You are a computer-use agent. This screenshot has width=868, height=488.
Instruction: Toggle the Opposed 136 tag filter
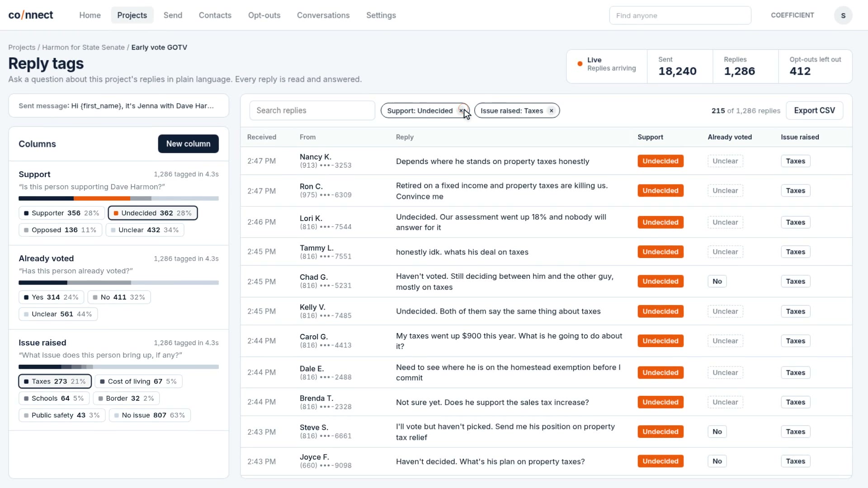tap(60, 230)
